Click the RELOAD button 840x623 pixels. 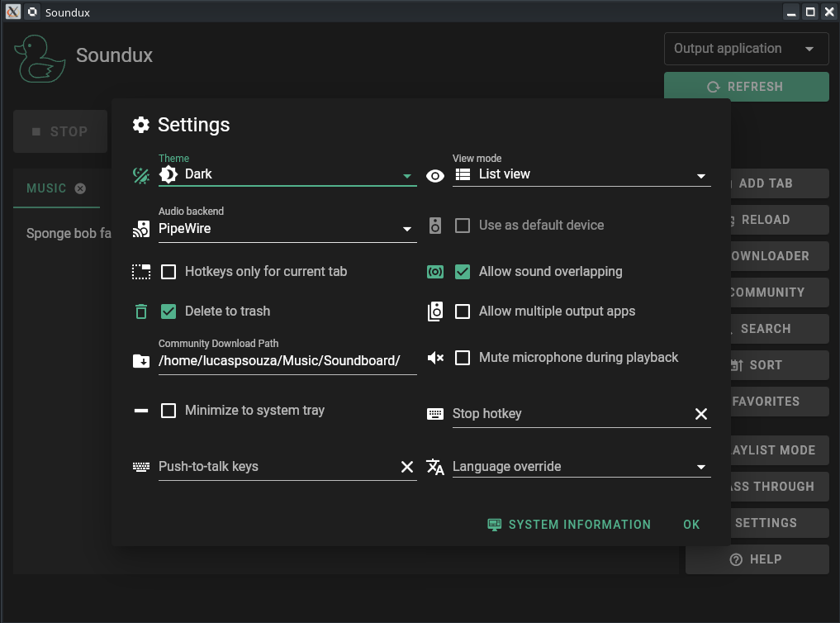(780, 220)
